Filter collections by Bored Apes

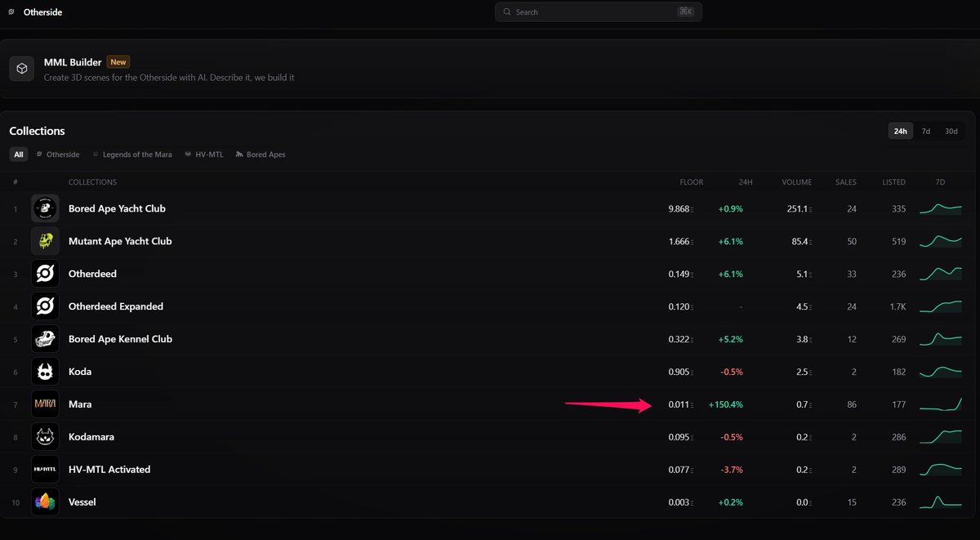(261, 154)
